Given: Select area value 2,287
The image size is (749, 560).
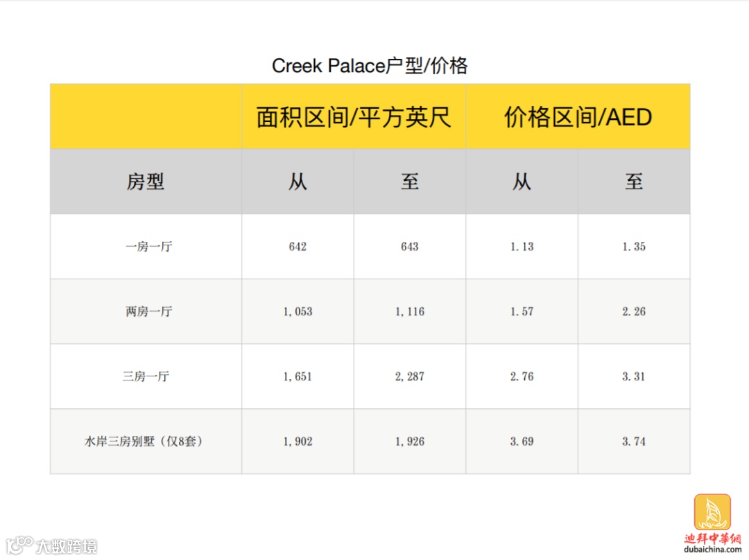Looking at the screenshot, I should pos(410,376).
